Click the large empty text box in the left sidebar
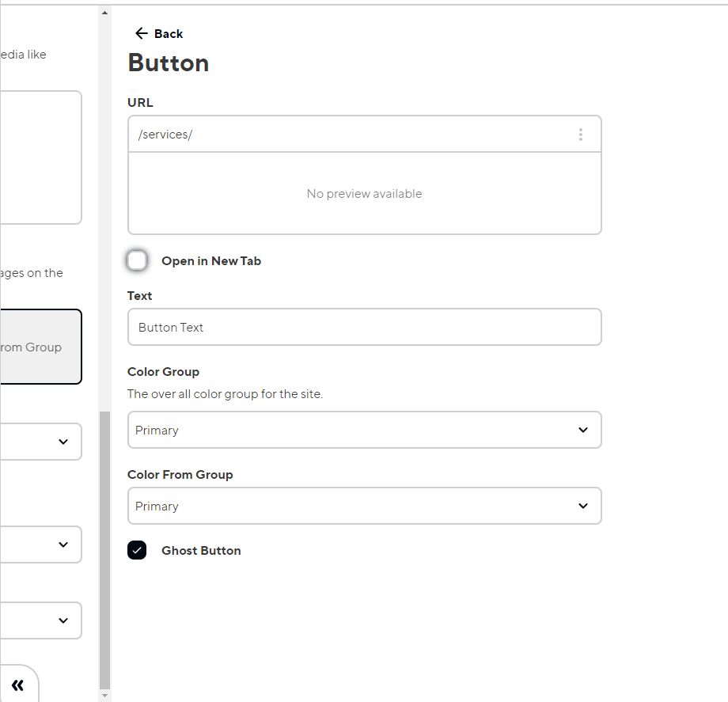Screen dimensions: 728x702 click(x=40, y=157)
